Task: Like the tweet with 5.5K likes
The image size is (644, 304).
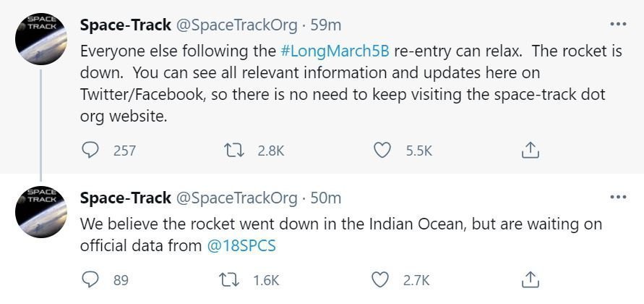Action: click(x=382, y=151)
